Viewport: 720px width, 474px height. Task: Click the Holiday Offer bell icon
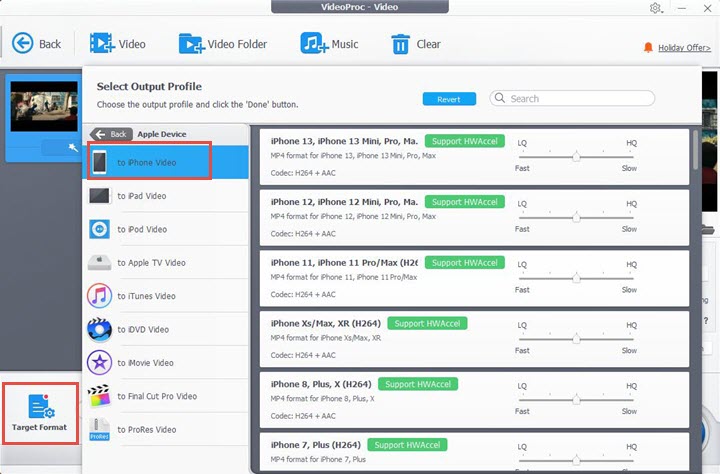tap(648, 47)
